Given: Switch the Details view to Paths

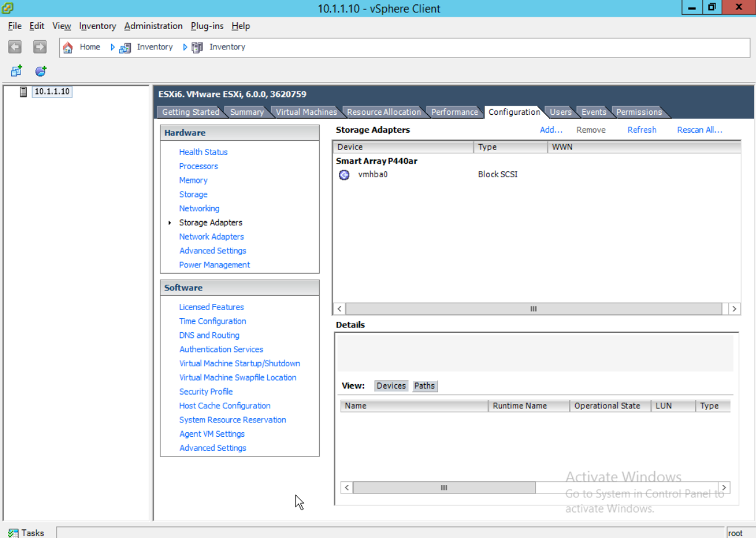Looking at the screenshot, I should tap(425, 385).
